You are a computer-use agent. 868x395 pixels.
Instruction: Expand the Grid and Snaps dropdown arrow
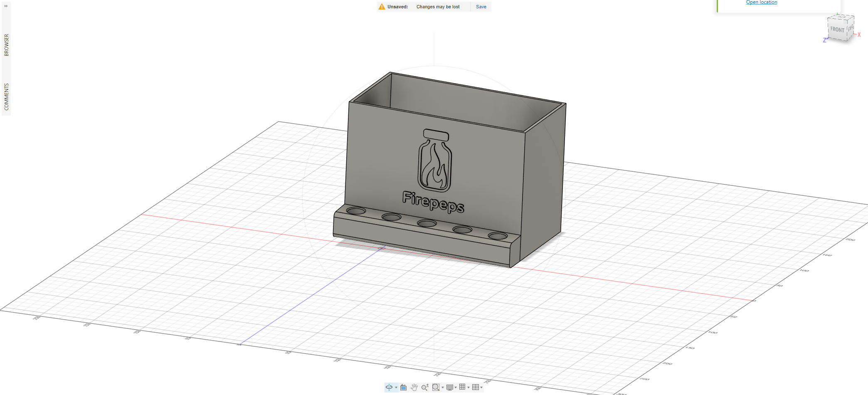point(469,388)
